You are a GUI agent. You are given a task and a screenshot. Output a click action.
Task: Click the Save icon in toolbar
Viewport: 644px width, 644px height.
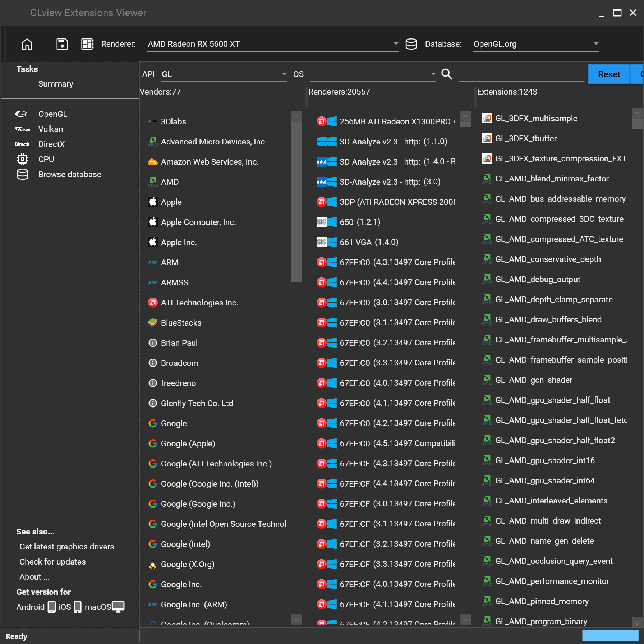coord(62,44)
